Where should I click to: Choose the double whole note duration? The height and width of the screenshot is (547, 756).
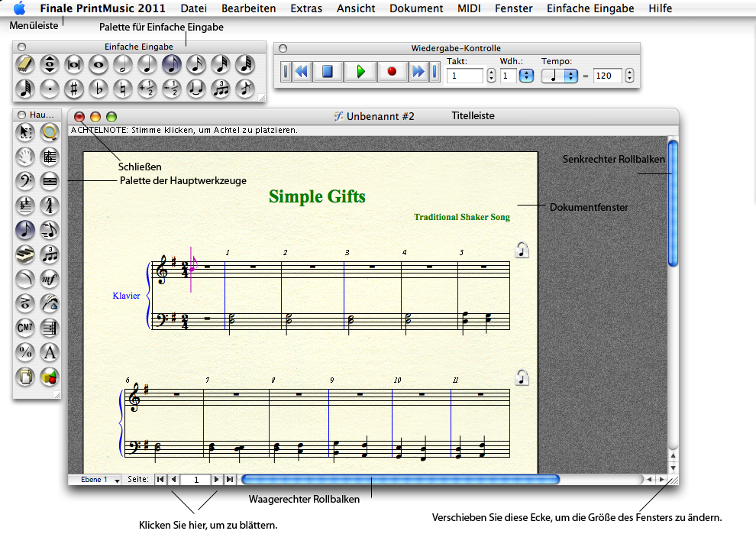pyautogui.click(x=74, y=65)
